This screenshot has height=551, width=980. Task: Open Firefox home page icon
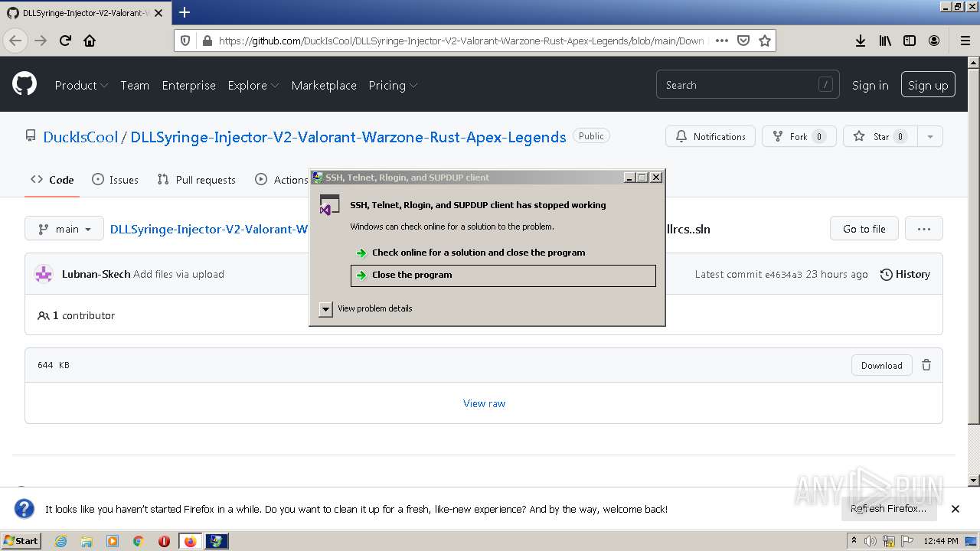[90, 41]
